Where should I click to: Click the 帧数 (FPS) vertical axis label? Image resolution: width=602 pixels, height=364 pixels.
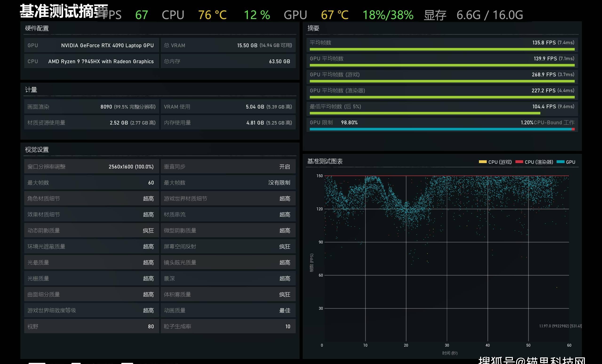point(311,263)
